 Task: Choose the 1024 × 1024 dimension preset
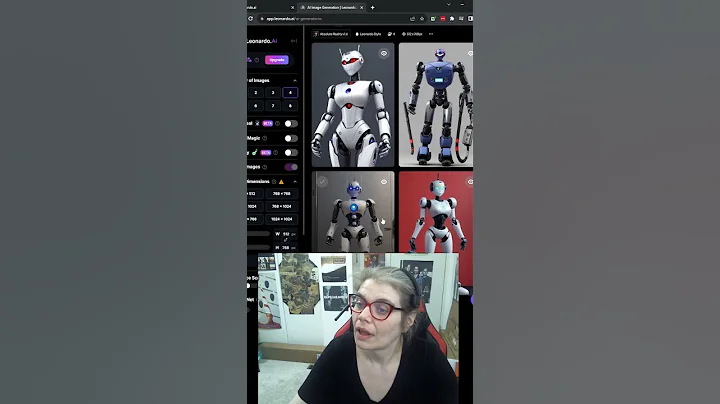(281, 219)
